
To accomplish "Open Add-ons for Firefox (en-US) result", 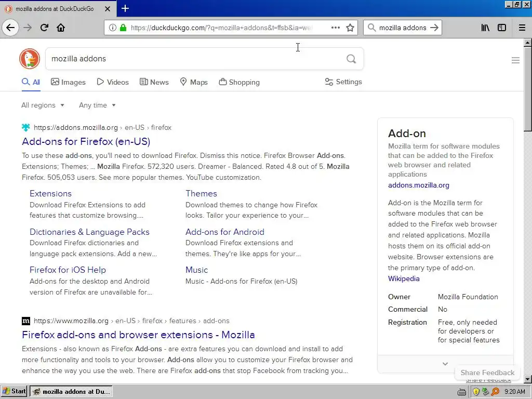I will click(86, 141).
